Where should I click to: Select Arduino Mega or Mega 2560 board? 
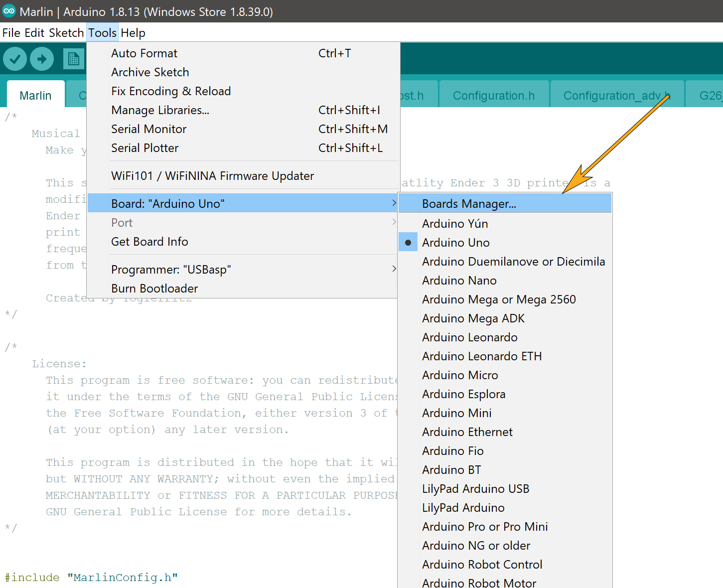(499, 299)
